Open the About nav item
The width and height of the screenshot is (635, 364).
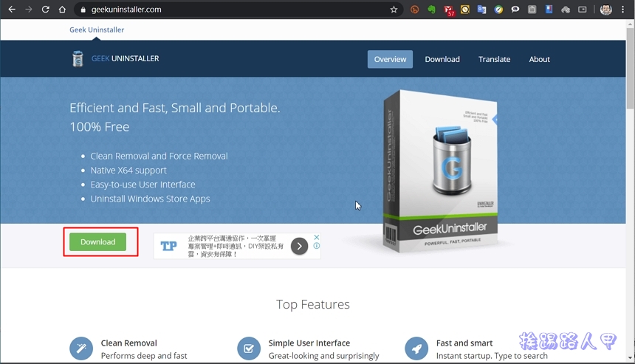pos(540,59)
